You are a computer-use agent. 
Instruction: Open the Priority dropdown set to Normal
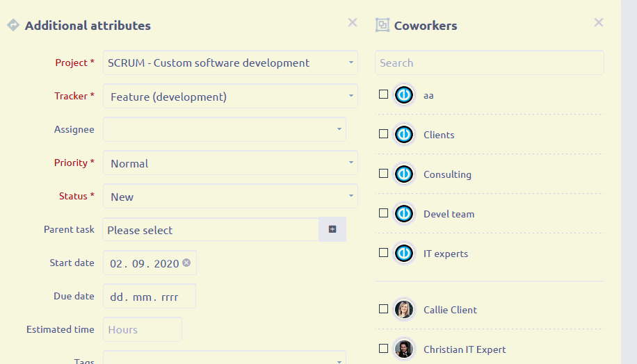pyautogui.click(x=230, y=163)
